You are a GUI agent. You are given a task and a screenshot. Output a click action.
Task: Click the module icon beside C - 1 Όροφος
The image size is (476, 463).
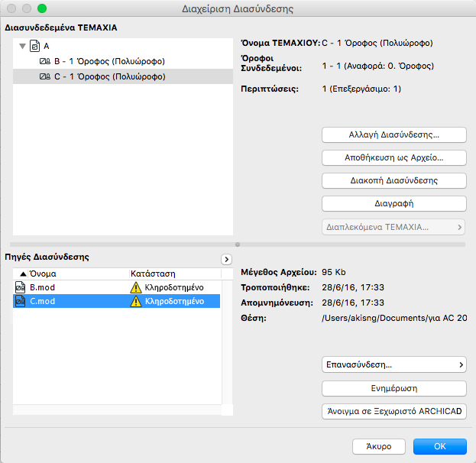[44, 76]
